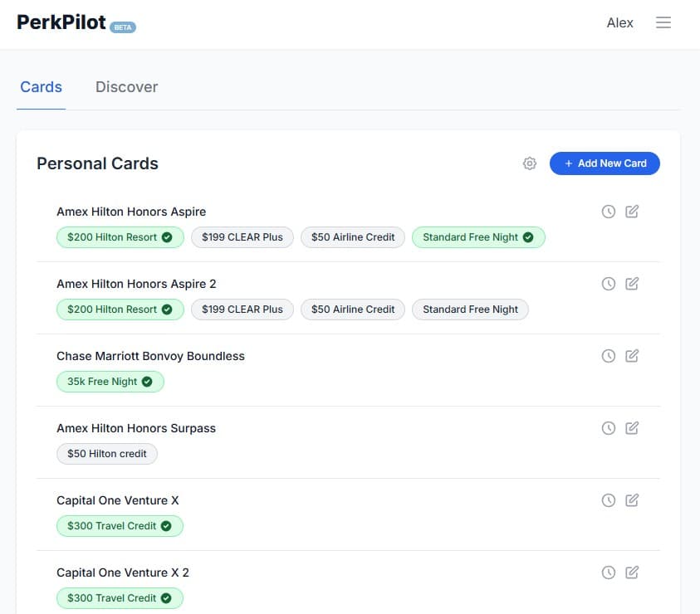Switch to the Discover tab
This screenshot has width=700, height=614.
[126, 86]
